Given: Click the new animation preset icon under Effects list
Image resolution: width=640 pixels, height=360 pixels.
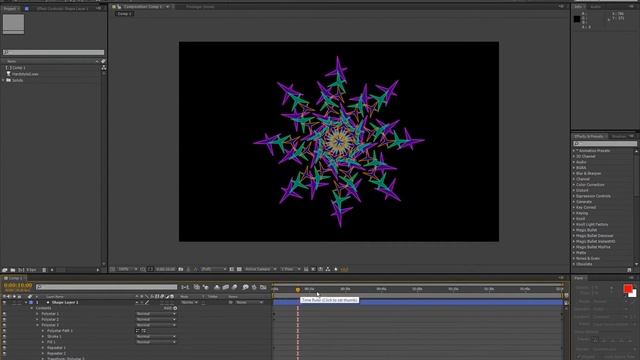Looking at the screenshot, I should 629,270.
